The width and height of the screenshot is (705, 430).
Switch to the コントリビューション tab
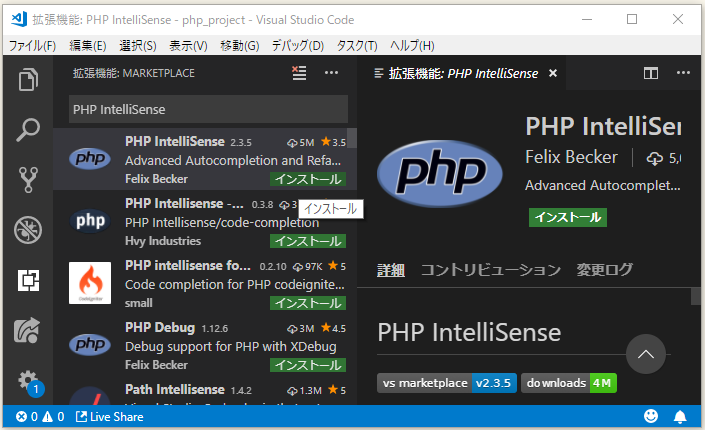click(491, 270)
